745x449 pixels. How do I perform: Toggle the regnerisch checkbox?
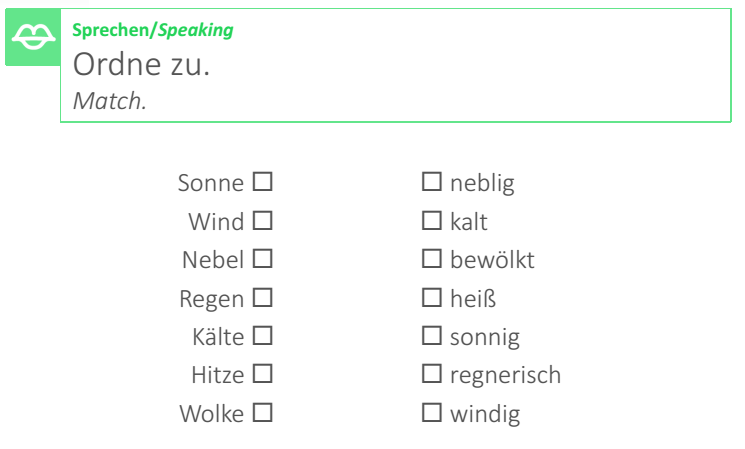432,376
